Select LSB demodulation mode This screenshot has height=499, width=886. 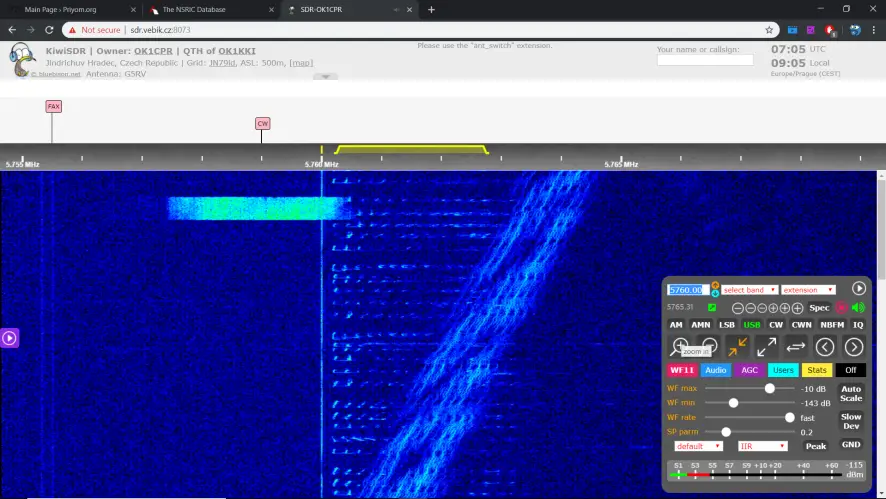pyautogui.click(x=727, y=325)
